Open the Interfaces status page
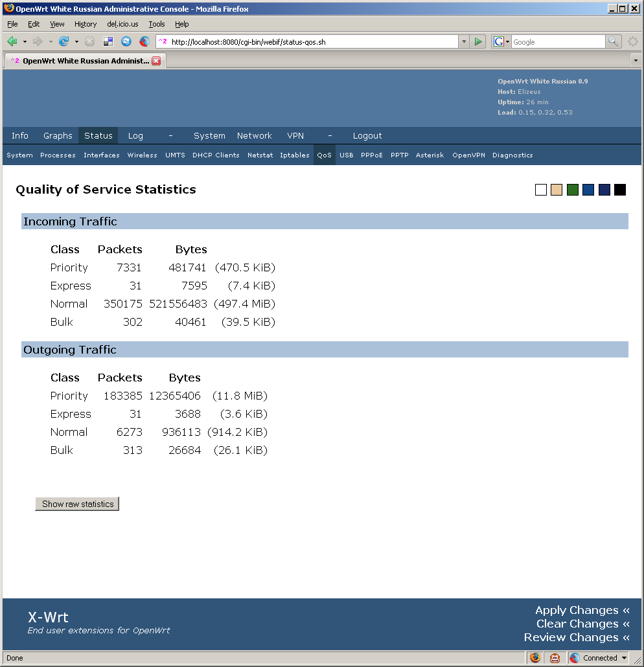The height and width of the screenshot is (667, 644). (101, 155)
